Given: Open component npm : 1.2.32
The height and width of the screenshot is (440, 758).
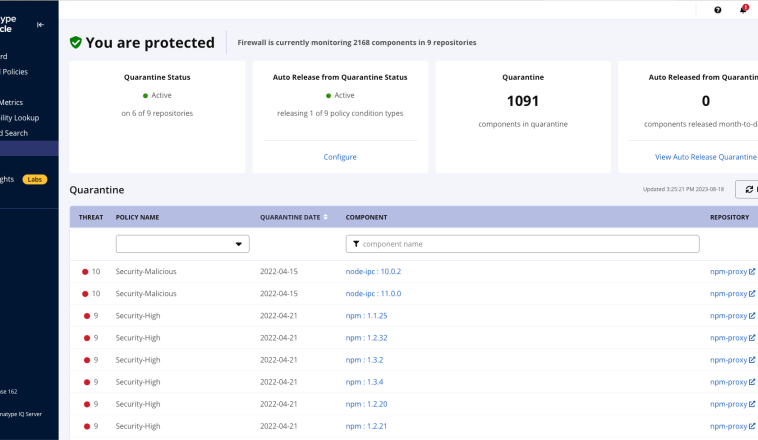Looking at the screenshot, I should pyautogui.click(x=366, y=338).
